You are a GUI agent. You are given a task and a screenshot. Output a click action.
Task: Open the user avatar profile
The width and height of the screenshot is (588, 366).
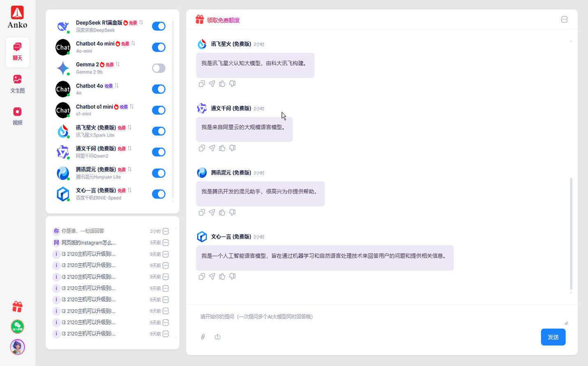pos(17,347)
